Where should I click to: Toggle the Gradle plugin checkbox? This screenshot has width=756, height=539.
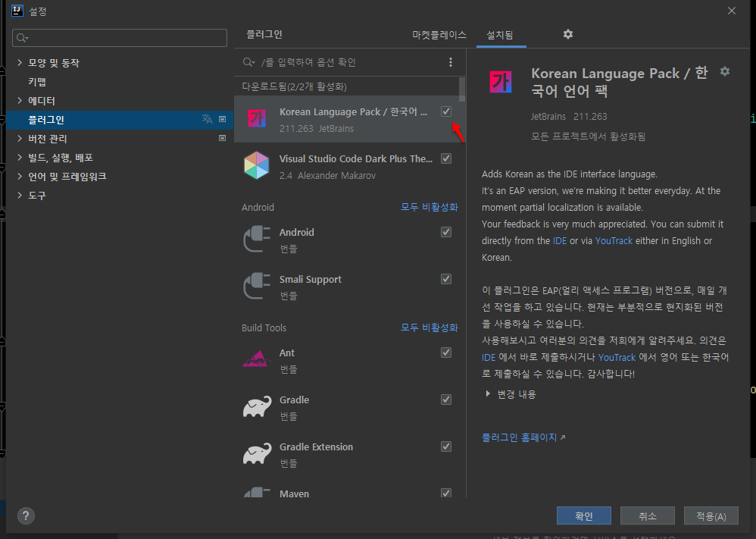tap(446, 400)
